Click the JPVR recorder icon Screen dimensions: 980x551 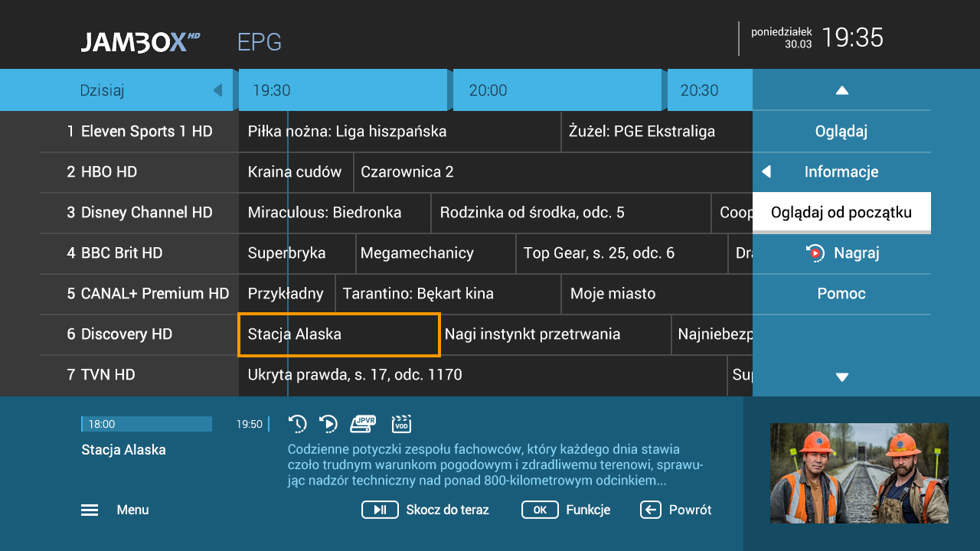pos(364,423)
